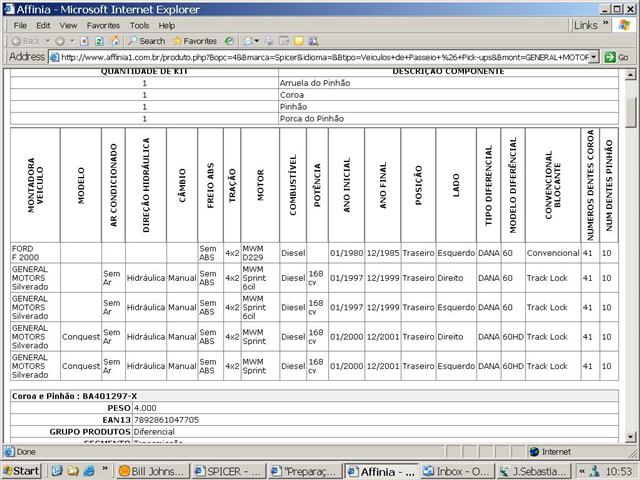Click the 01/1980 start date cell
Viewport: 640px width, 480px height.
pos(346,253)
